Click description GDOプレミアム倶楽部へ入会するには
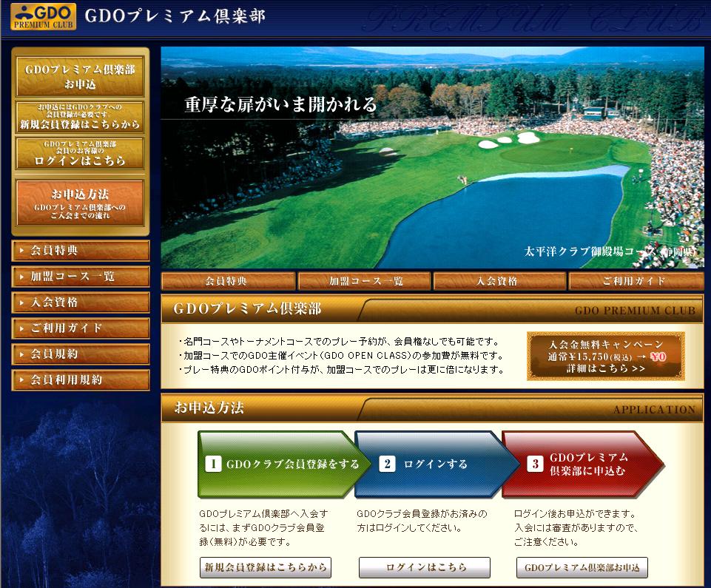Image resolution: width=711 pixels, height=588 pixels. click(x=263, y=527)
